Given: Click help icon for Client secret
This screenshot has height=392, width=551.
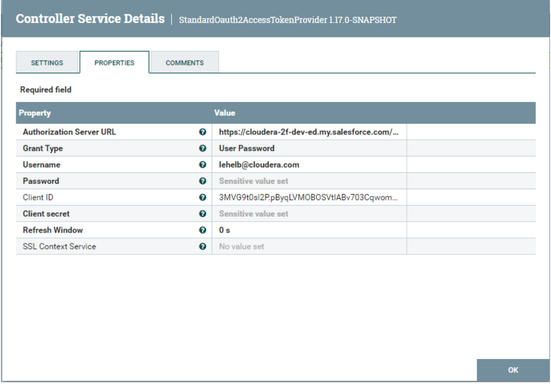Looking at the screenshot, I should pyautogui.click(x=202, y=214).
